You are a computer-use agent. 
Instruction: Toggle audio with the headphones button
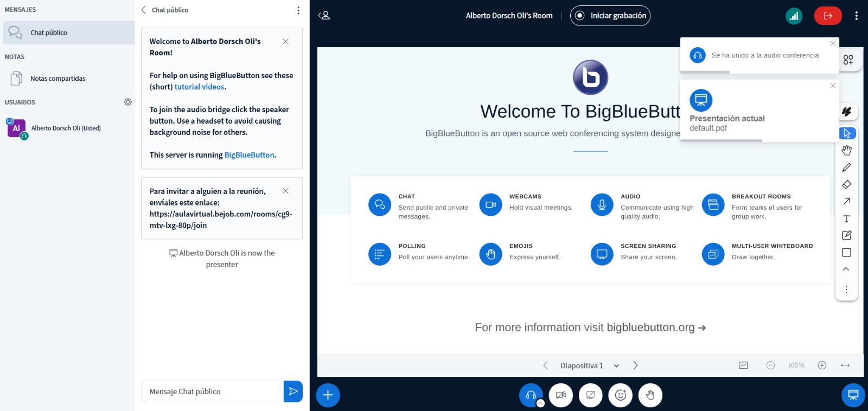pyautogui.click(x=531, y=395)
